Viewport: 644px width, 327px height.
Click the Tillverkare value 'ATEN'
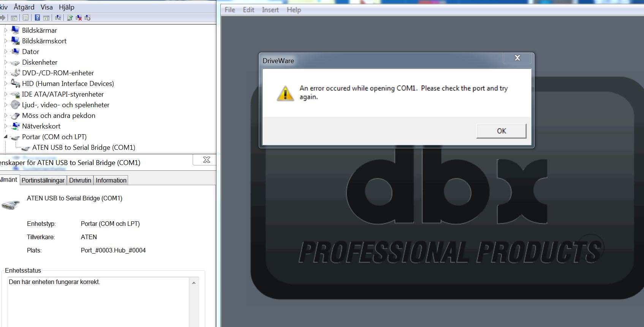click(x=89, y=237)
